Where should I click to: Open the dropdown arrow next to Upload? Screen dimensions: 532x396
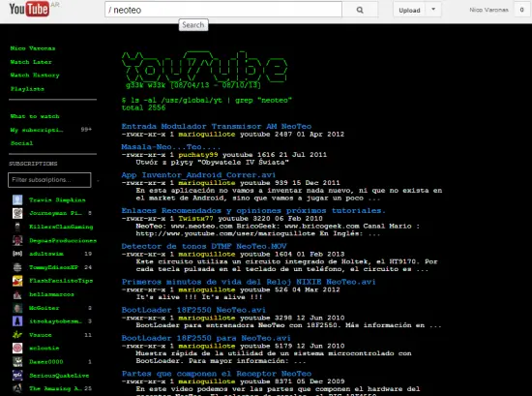(x=433, y=10)
